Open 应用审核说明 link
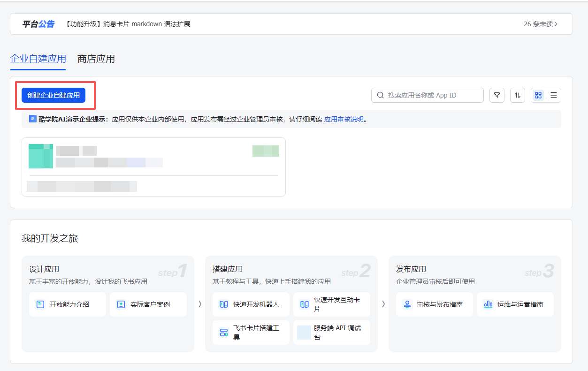The width and height of the screenshot is (588, 371). point(344,119)
